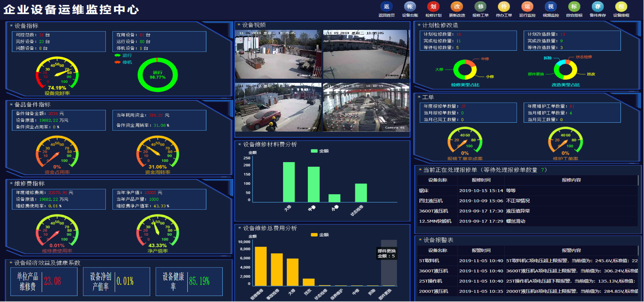Select the 3600T液压机 液压值异常 repair row
Screen dimensions: 644x302
527,211
